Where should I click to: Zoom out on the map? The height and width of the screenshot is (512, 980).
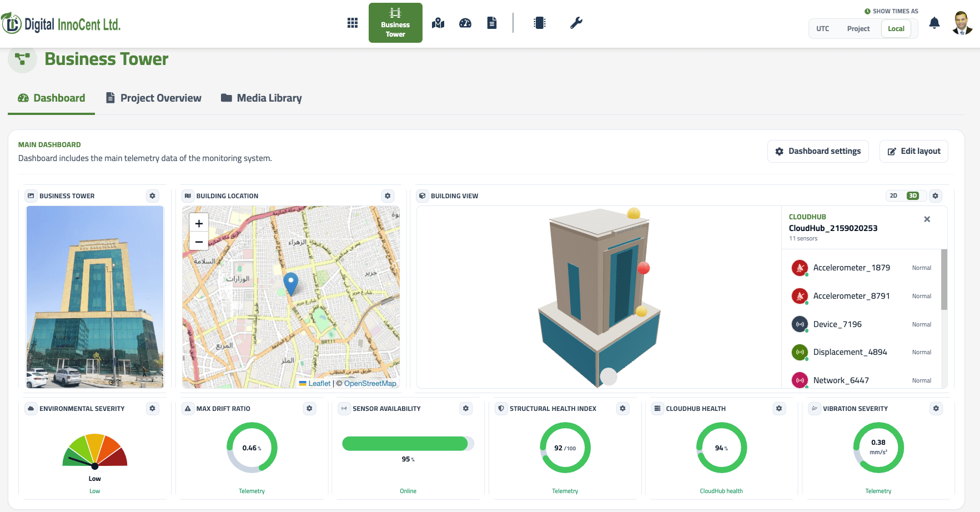pos(199,242)
